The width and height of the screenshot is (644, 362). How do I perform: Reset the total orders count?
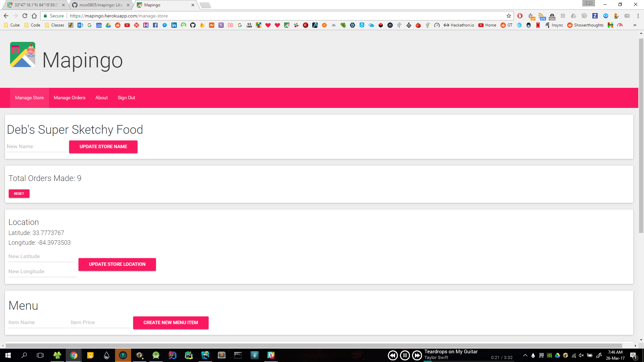(x=19, y=194)
